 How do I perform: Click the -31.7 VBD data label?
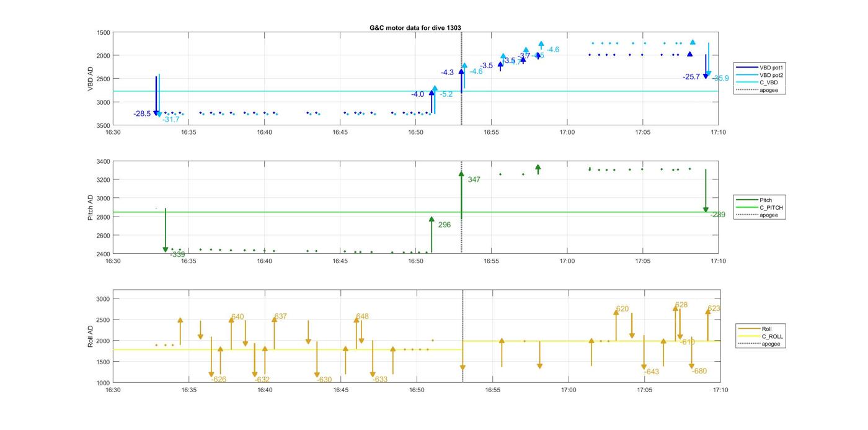[170, 119]
